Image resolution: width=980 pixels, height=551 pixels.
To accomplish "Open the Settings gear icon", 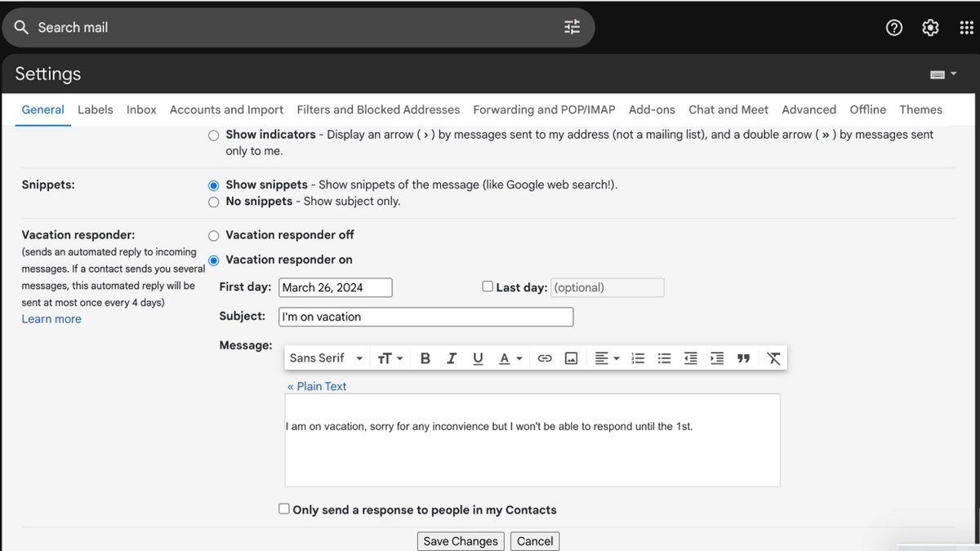I will [930, 28].
